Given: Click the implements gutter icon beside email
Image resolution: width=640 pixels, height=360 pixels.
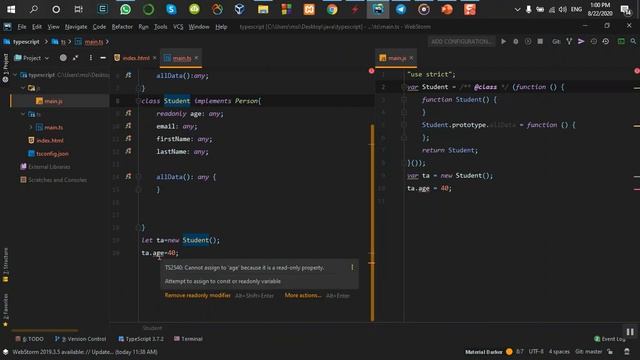Looking at the screenshot, I should [129, 126].
